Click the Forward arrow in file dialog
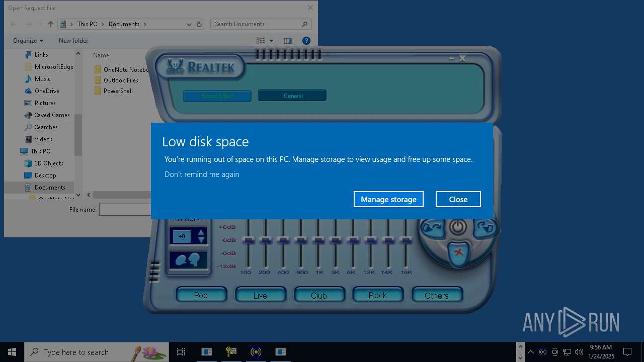Image resolution: width=644 pixels, height=362 pixels. pyautogui.click(x=29, y=24)
